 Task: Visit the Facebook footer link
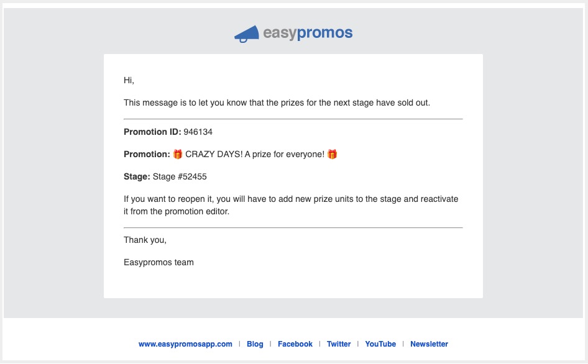point(295,344)
